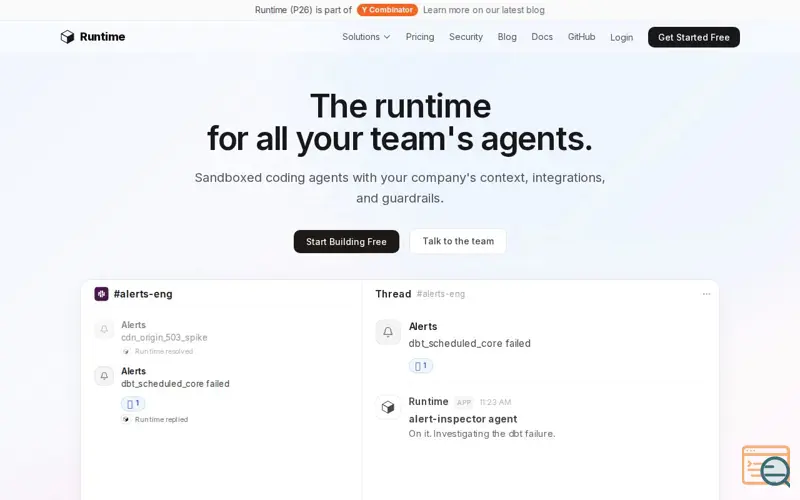The width and height of the screenshot is (800, 500).
Task: Visit the Blog link in navigation
Action: pyautogui.click(x=507, y=37)
